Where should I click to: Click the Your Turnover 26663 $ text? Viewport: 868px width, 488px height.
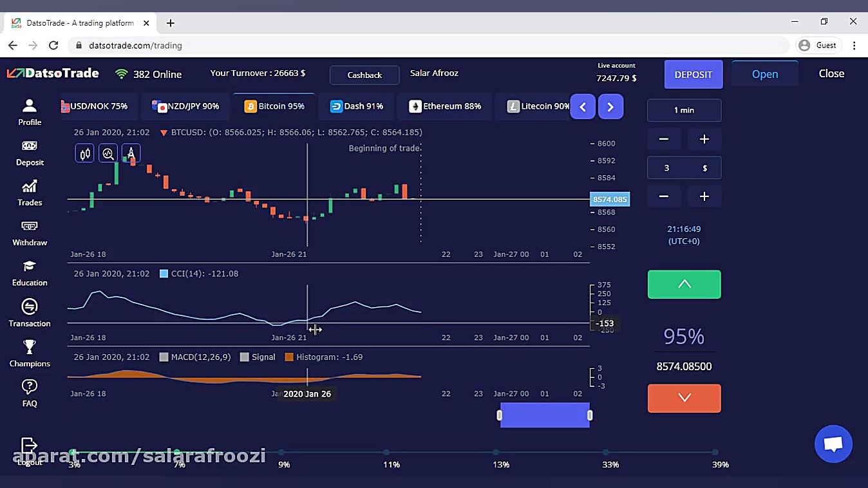tap(258, 73)
